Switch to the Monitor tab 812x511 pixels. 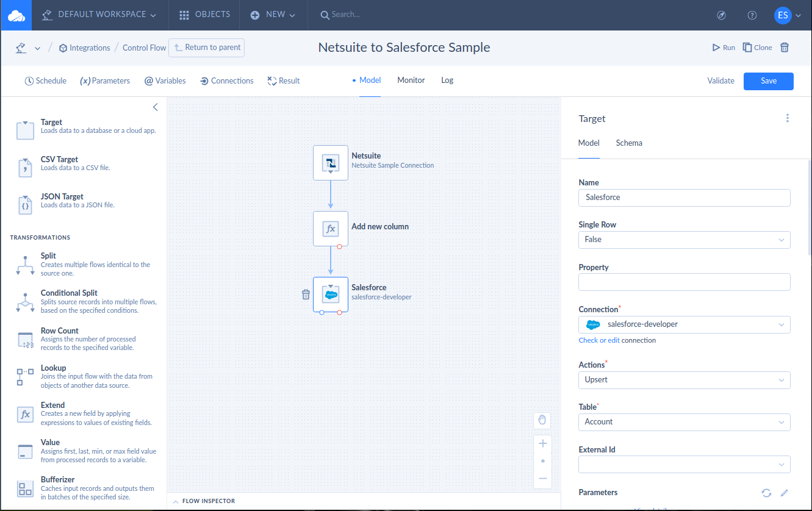[x=411, y=80]
